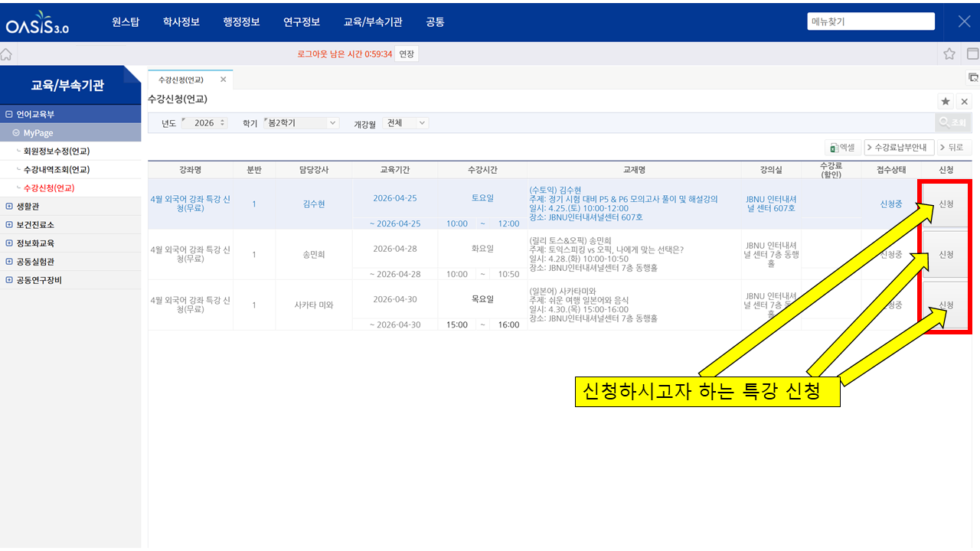Click the close-all-tabs icon beside the tab strip
The height and width of the screenshot is (551, 980).
pyautogui.click(x=973, y=77)
